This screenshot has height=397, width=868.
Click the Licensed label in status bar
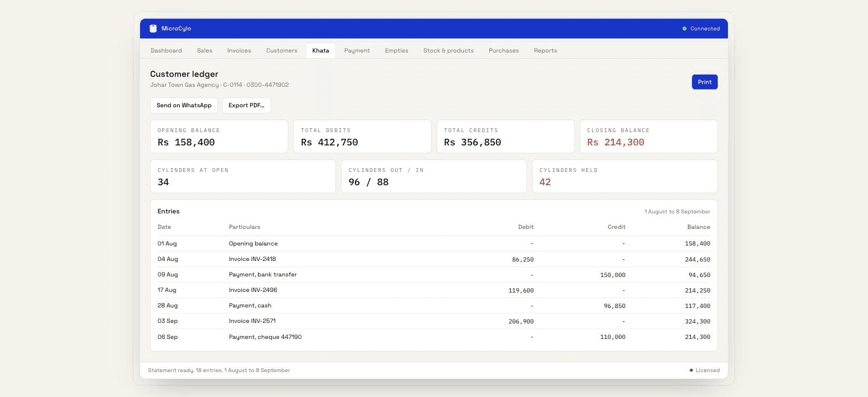[707, 370]
